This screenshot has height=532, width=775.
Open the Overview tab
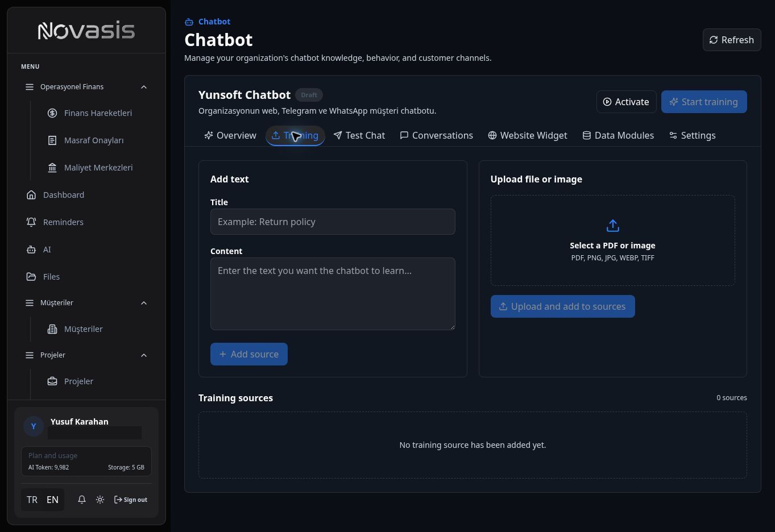point(230,135)
